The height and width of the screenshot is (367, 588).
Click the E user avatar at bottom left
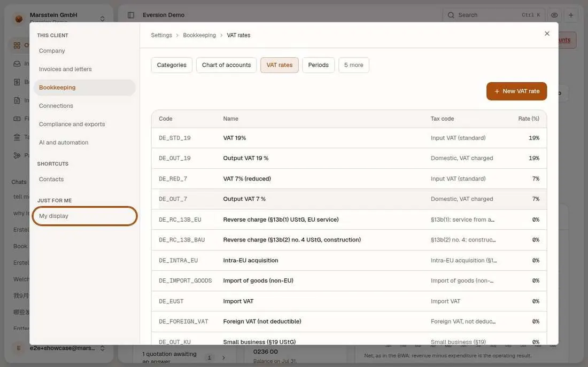point(19,348)
